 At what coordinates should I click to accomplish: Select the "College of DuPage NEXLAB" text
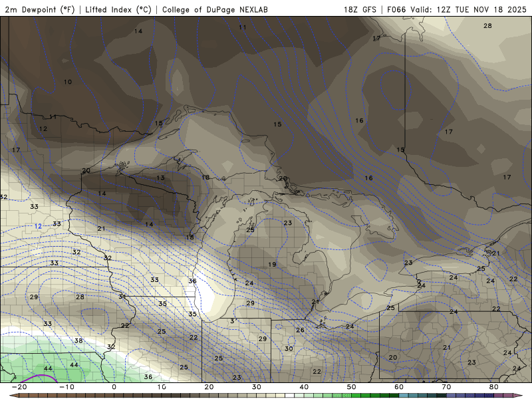pyautogui.click(x=215, y=10)
